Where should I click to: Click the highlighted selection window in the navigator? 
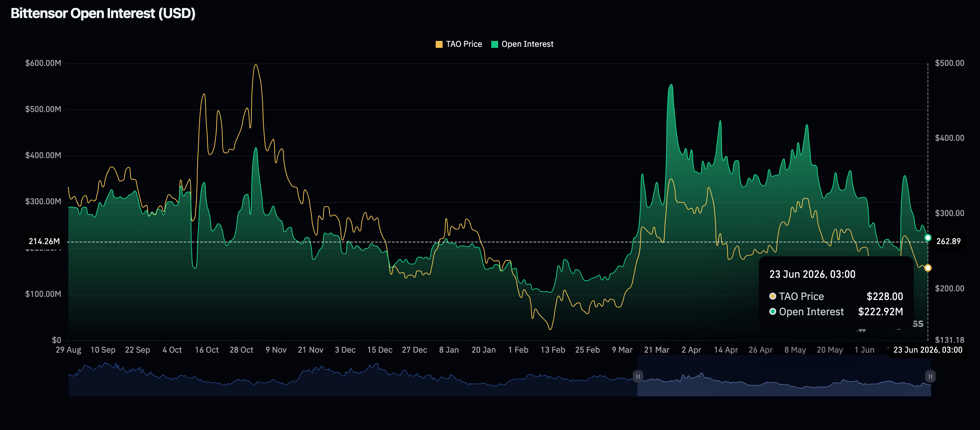point(784,376)
